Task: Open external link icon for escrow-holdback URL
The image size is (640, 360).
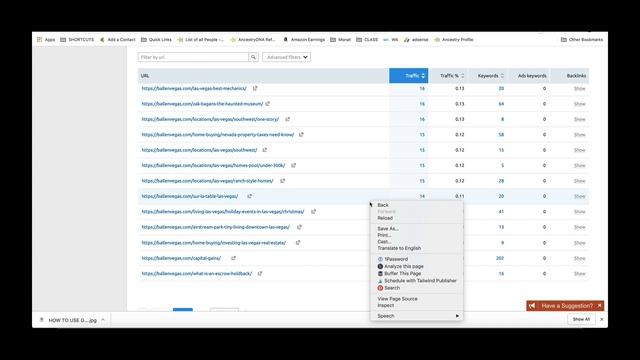Action: point(260,273)
